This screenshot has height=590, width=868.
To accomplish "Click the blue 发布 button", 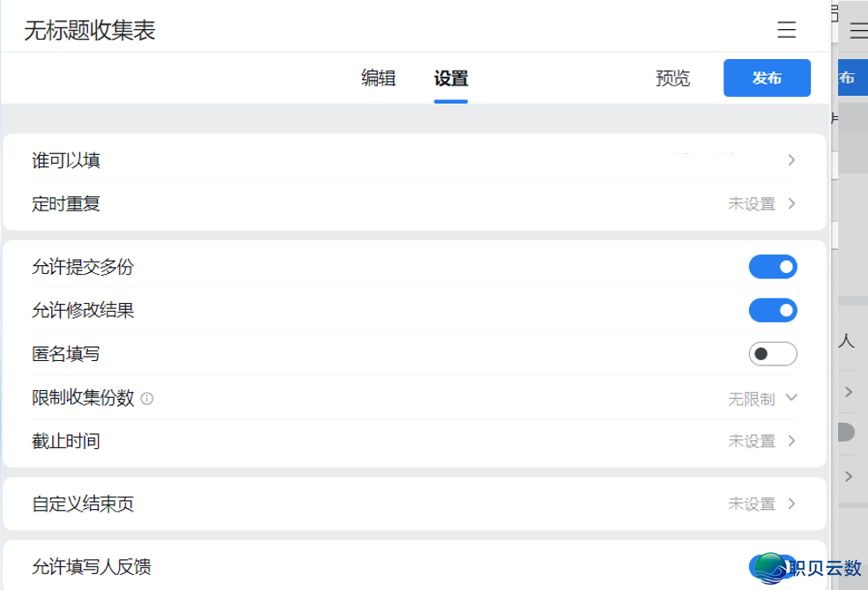I will point(767,78).
